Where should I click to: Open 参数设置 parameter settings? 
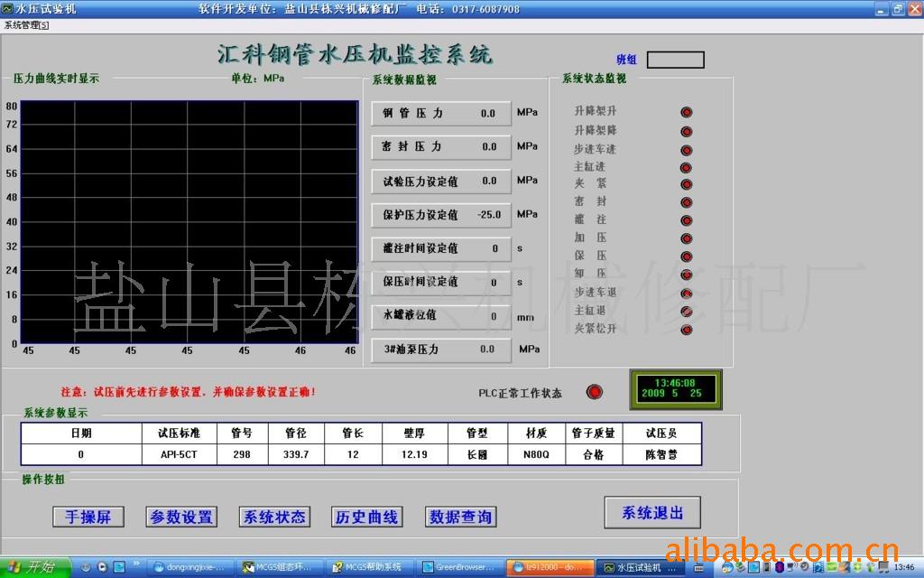pyautogui.click(x=181, y=517)
